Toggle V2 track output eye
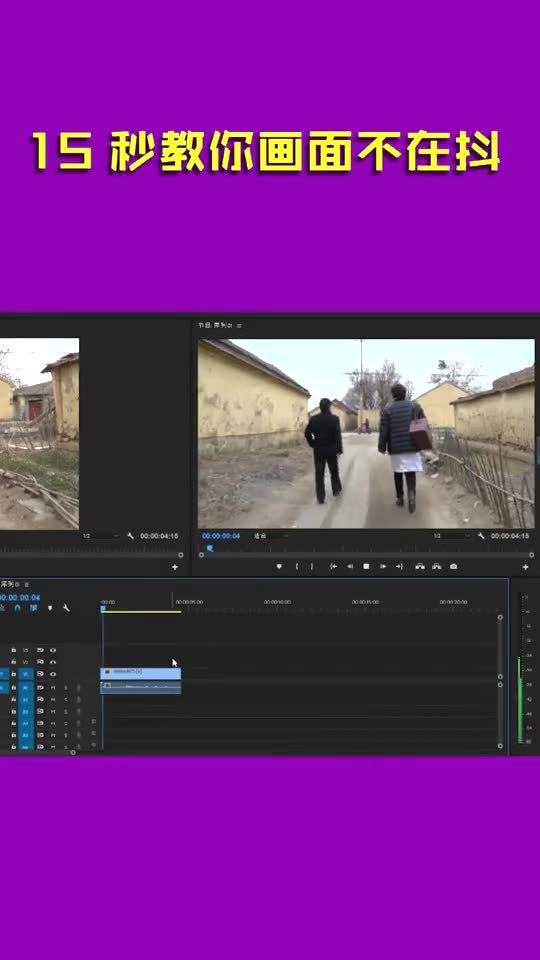Screen dimensions: 540x960 point(53,662)
